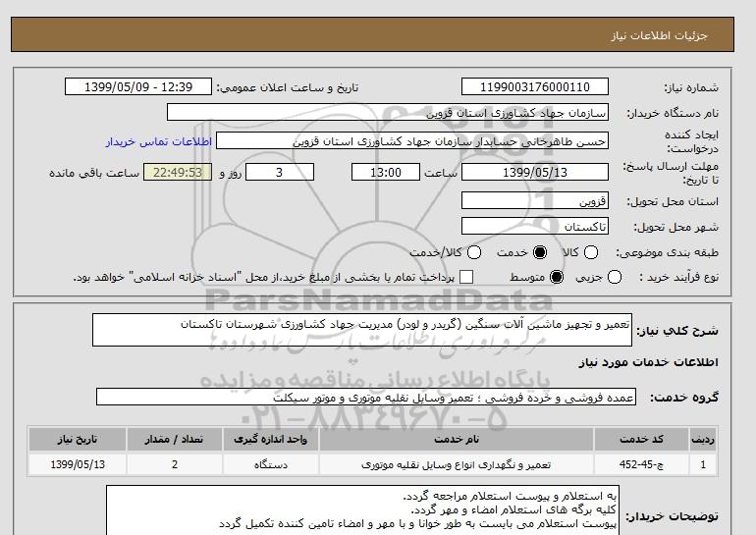
Task: Click the delivery city field تاکستان
Action: click(535, 226)
